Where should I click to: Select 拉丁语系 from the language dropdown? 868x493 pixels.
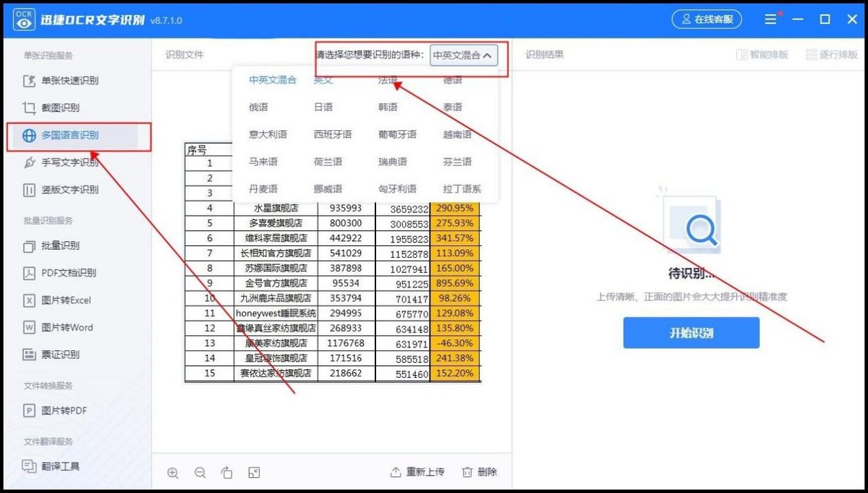point(461,189)
